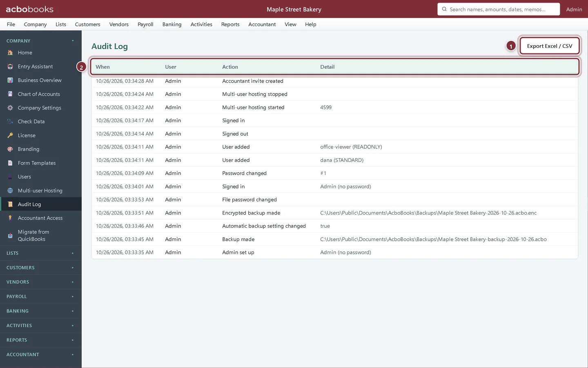Image resolution: width=588 pixels, height=368 pixels.
Task: Click the Users sidebar icon
Action: pyautogui.click(x=10, y=177)
